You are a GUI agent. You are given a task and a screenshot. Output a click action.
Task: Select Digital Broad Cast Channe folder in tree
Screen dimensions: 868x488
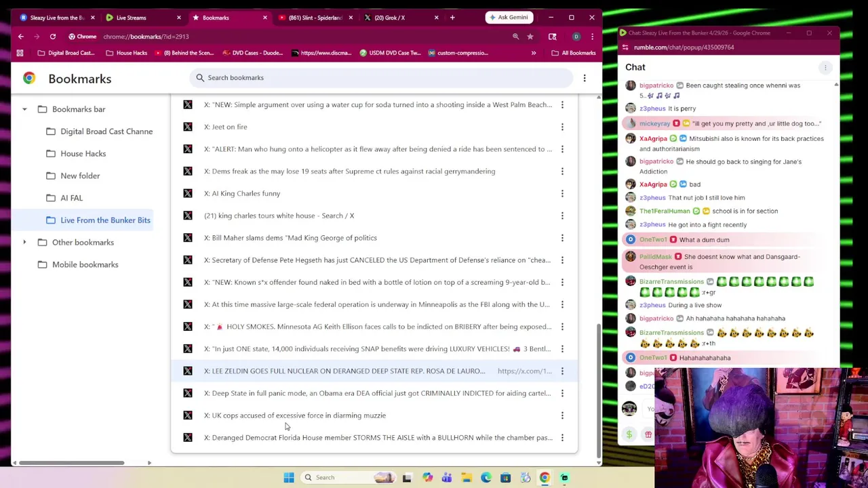[106, 131]
